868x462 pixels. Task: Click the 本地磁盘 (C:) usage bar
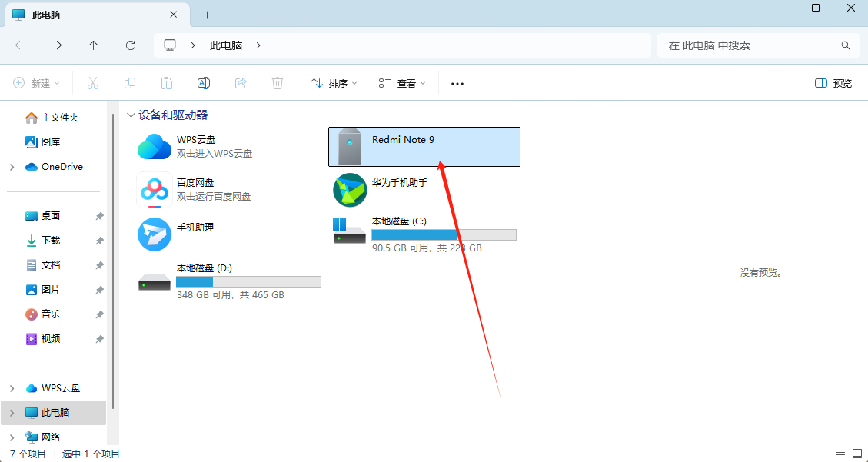[x=444, y=234]
